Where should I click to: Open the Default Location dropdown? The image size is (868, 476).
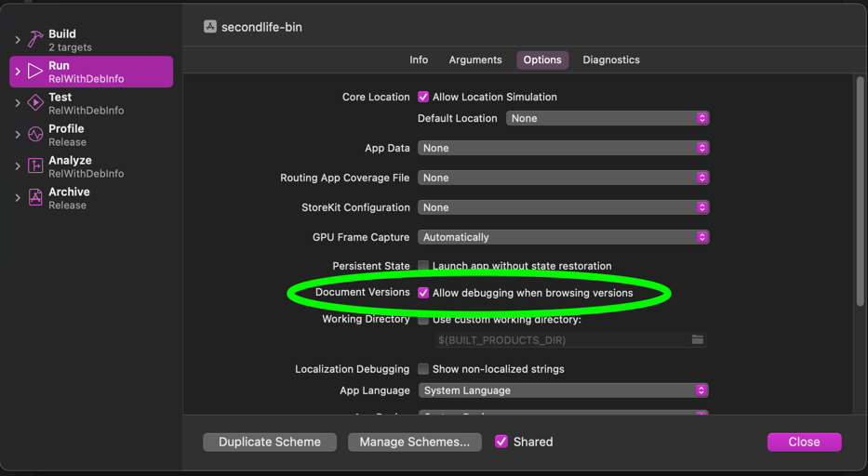[x=608, y=118]
